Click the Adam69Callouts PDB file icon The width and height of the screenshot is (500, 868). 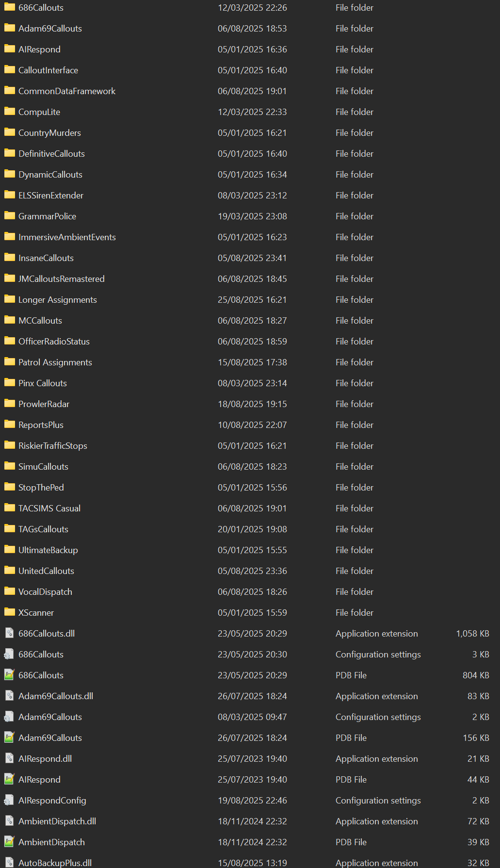tap(9, 737)
